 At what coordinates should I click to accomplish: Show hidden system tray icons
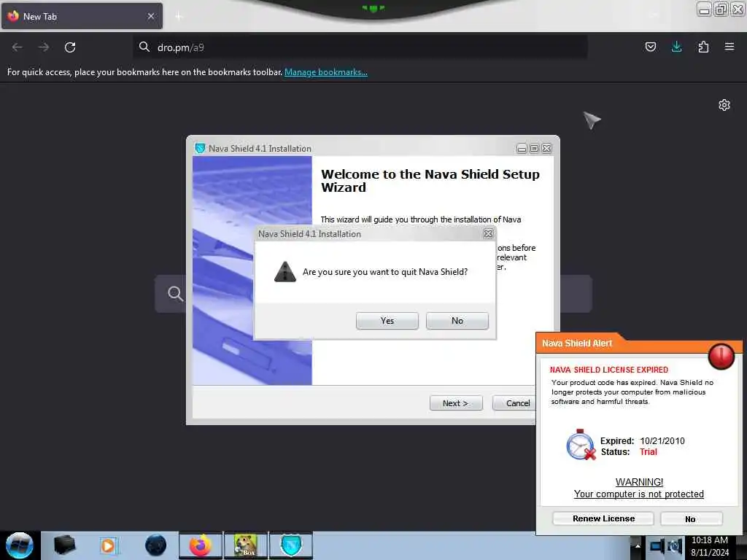click(638, 546)
